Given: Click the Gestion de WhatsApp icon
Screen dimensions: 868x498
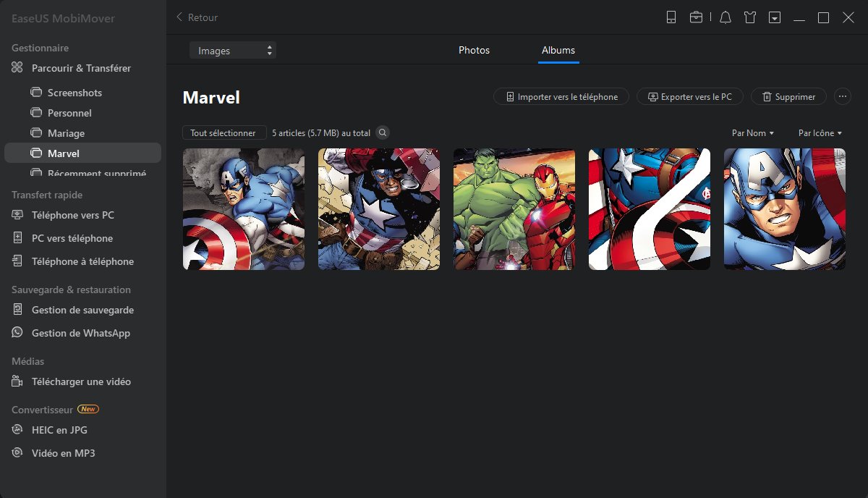Looking at the screenshot, I should click(x=17, y=333).
